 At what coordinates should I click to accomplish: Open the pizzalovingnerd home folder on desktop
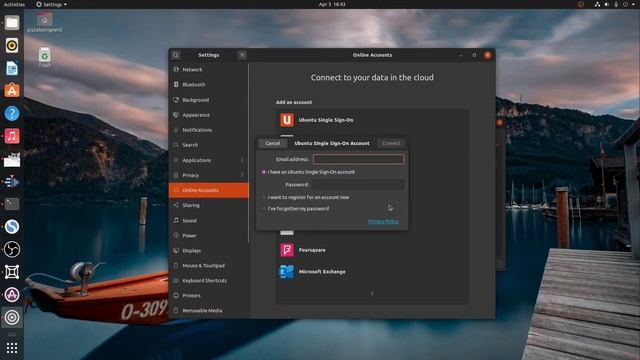tap(44, 22)
